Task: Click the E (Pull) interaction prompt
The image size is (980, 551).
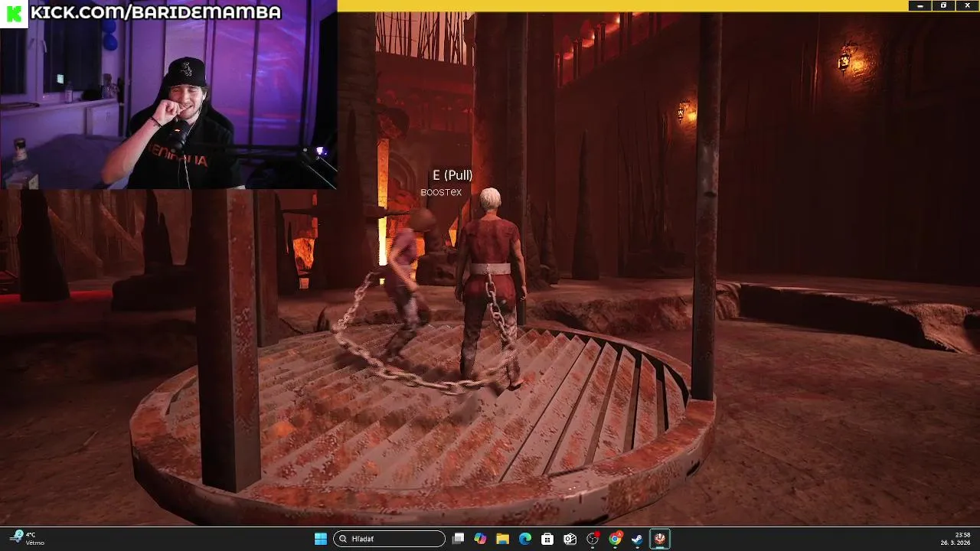Action: (x=452, y=175)
